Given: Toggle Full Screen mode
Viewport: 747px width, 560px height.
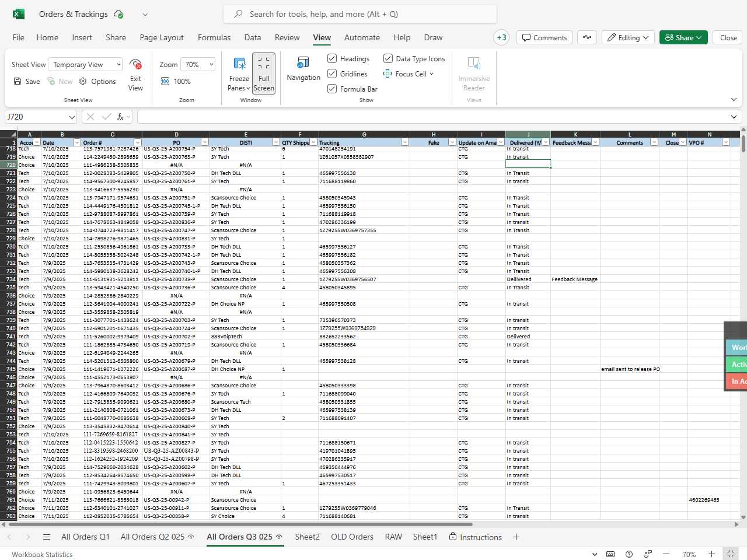Looking at the screenshot, I should click(x=264, y=73).
